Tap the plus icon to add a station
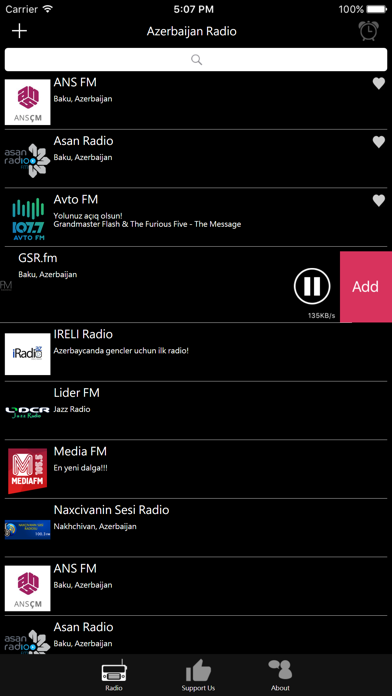392x696 pixels. 20,31
